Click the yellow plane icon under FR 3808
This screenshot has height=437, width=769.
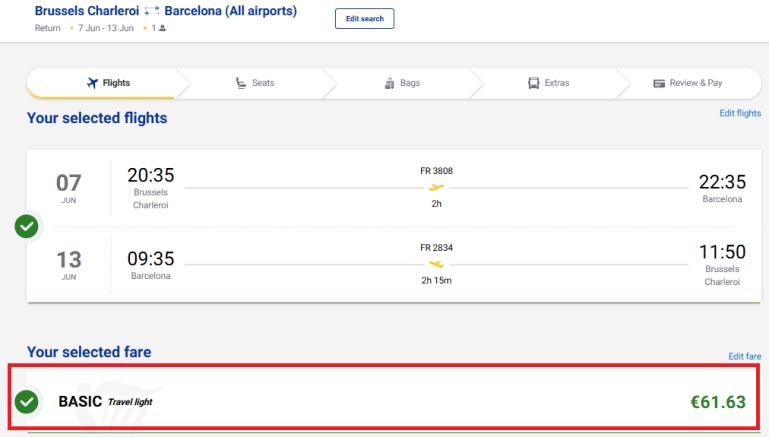click(436, 187)
